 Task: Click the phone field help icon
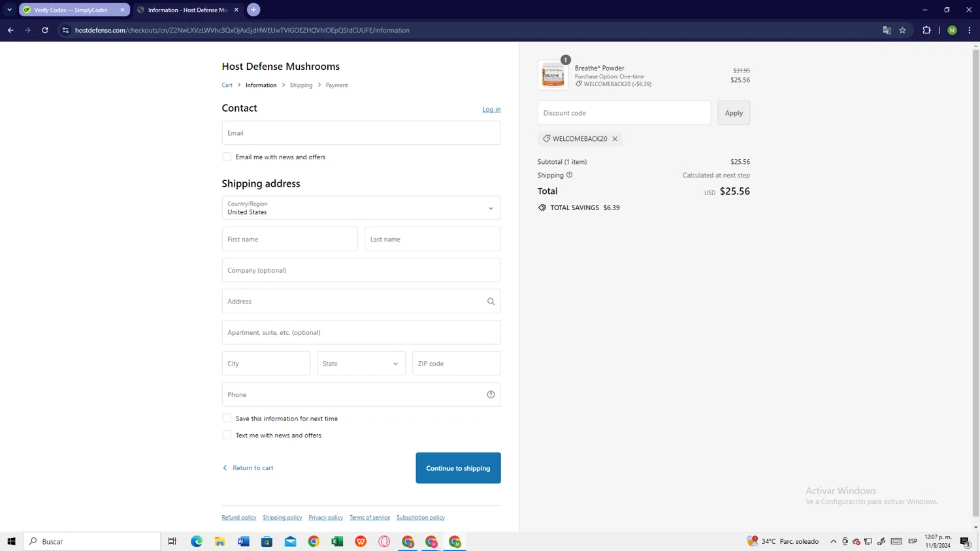(491, 394)
